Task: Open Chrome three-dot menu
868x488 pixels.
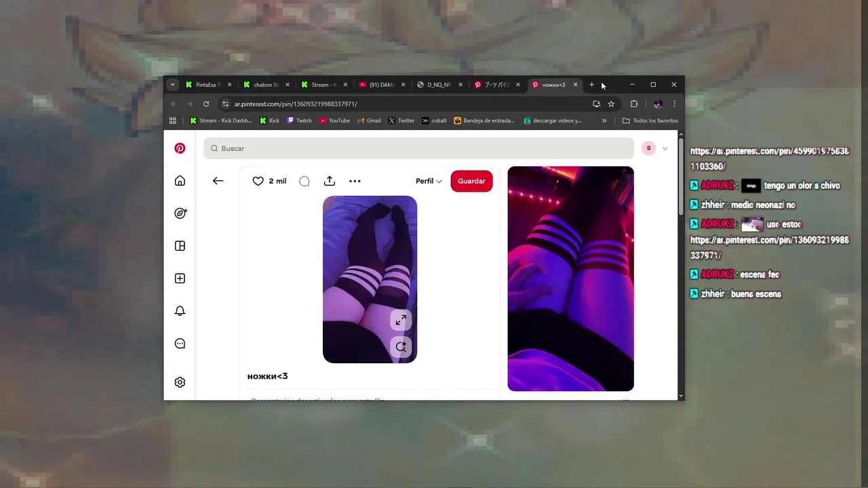Action: coord(674,104)
